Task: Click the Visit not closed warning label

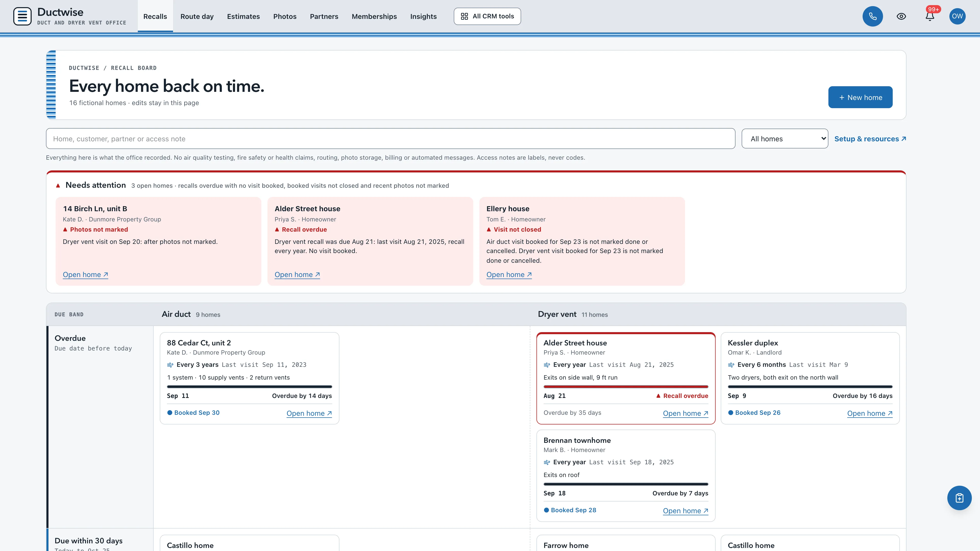Action: (x=513, y=229)
